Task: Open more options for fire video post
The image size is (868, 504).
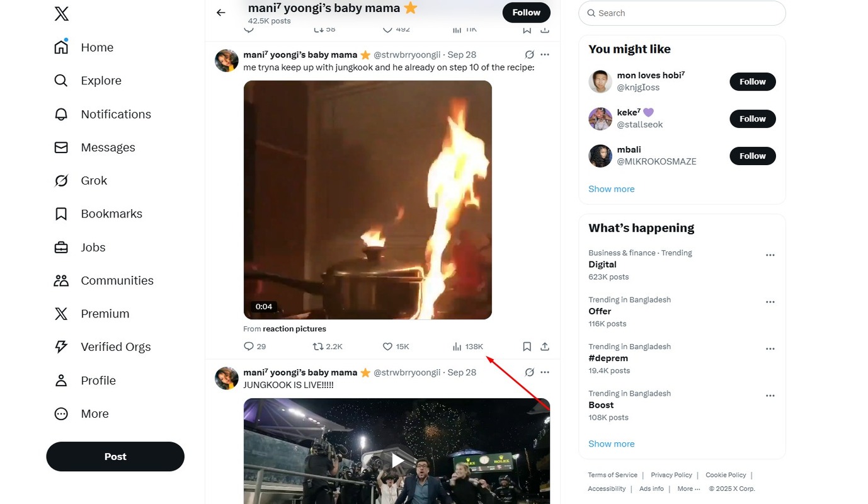Action: [545, 55]
